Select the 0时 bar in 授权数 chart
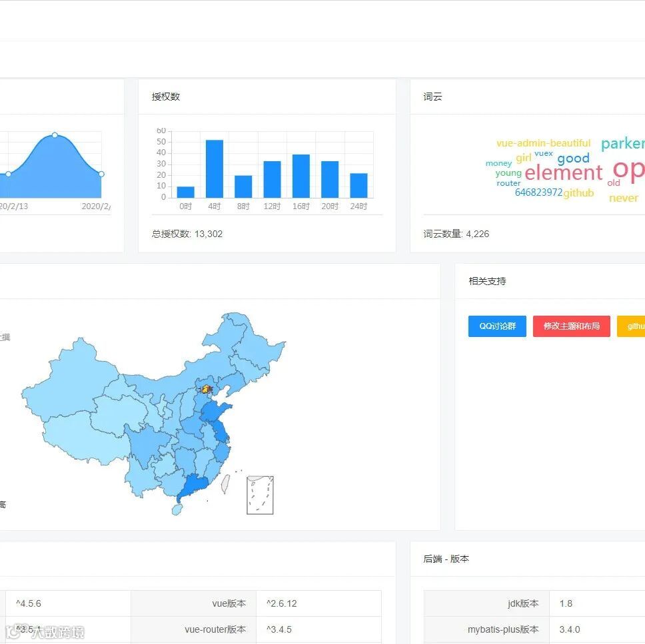The image size is (645, 644). point(185,192)
